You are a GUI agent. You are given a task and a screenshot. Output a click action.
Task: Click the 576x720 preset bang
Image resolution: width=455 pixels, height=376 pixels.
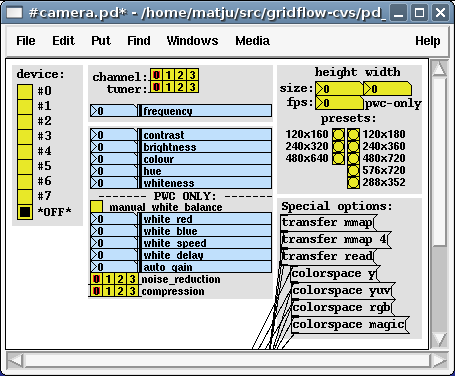pos(353,171)
